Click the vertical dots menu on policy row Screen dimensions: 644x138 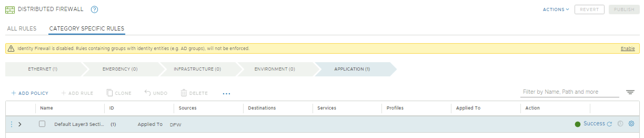11,124
